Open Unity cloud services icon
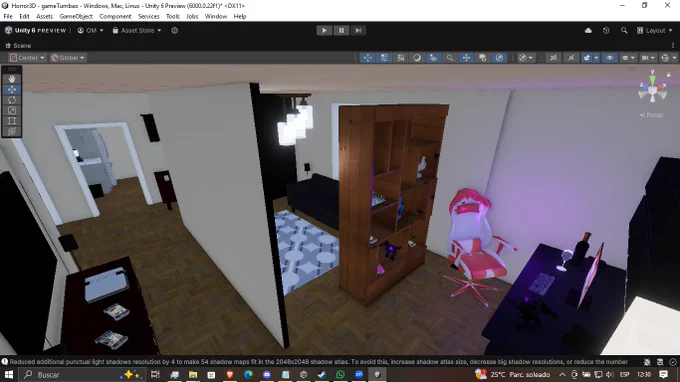The image size is (680, 382). 588,30
